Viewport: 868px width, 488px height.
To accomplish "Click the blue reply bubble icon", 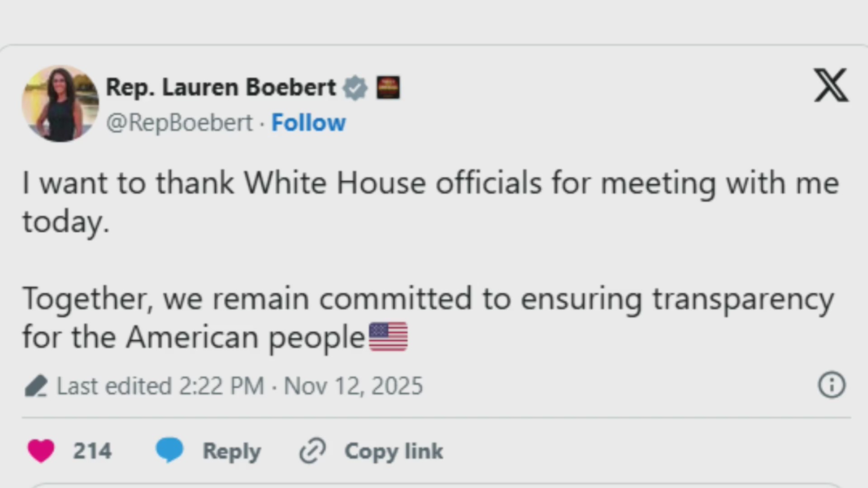I will tap(169, 450).
